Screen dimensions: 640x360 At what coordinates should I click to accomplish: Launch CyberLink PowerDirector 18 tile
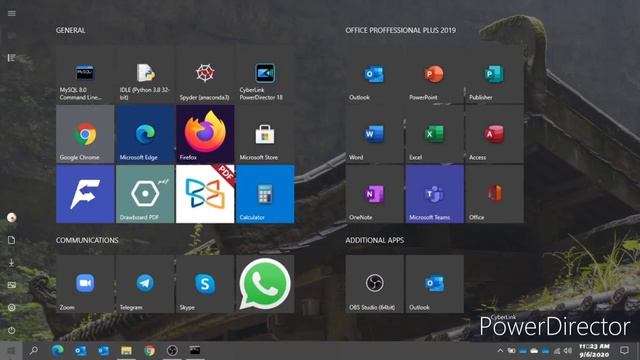(265, 74)
